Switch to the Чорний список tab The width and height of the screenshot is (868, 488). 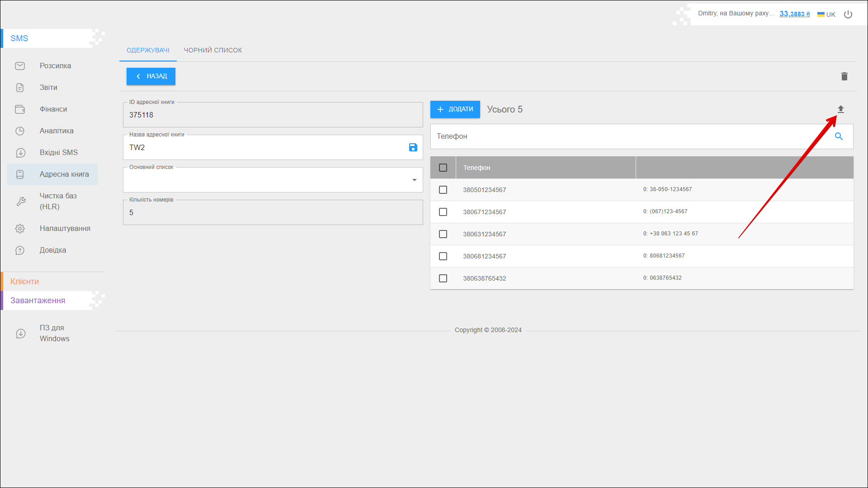tap(212, 50)
